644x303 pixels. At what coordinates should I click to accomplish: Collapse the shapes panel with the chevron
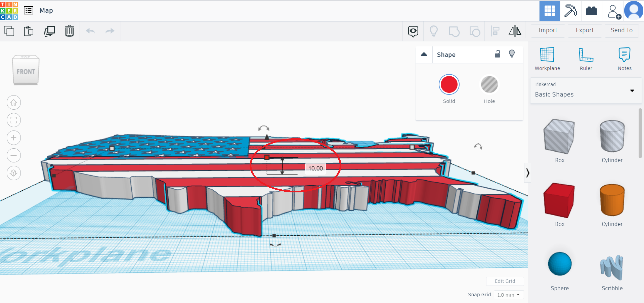point(527,173)
